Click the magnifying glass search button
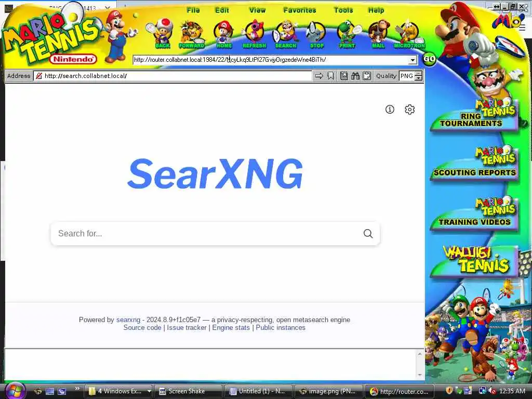The width and height of the screenshot is (532, 399). point(368,233)
